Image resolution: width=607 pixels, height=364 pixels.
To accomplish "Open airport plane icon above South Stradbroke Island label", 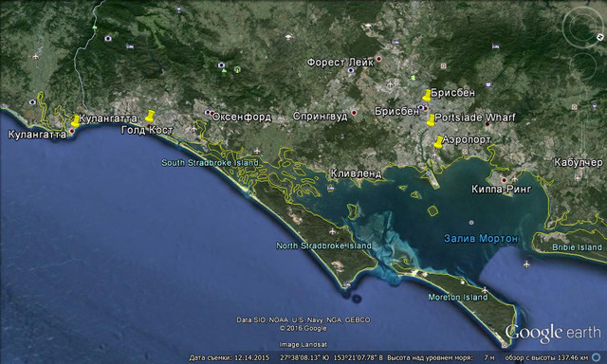I will point(257,152).
